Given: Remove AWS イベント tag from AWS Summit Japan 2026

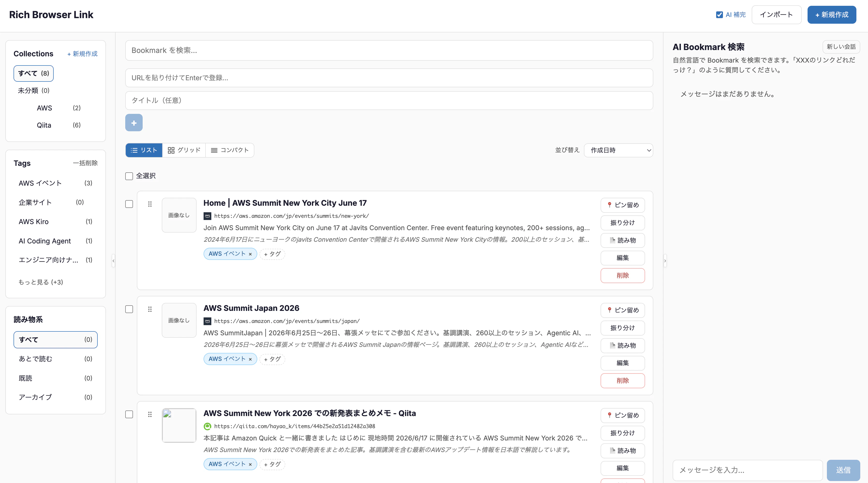Looking at the screenshot, I should pos(250,359).
